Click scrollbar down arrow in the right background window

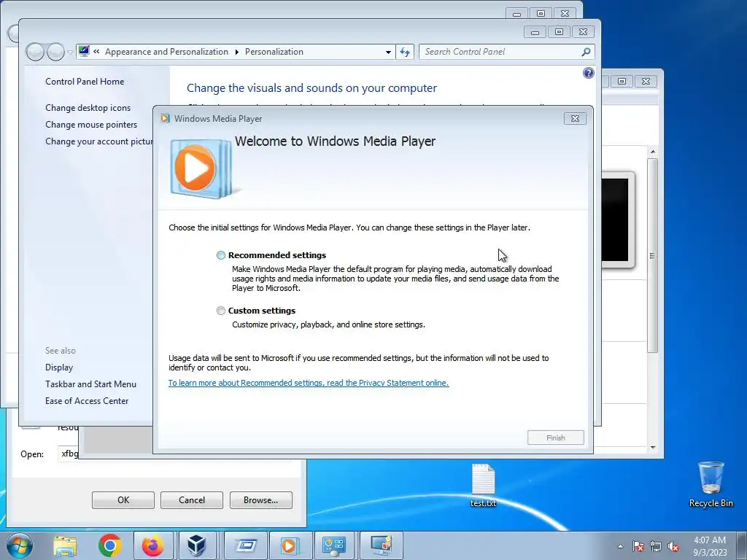(653, 448)
